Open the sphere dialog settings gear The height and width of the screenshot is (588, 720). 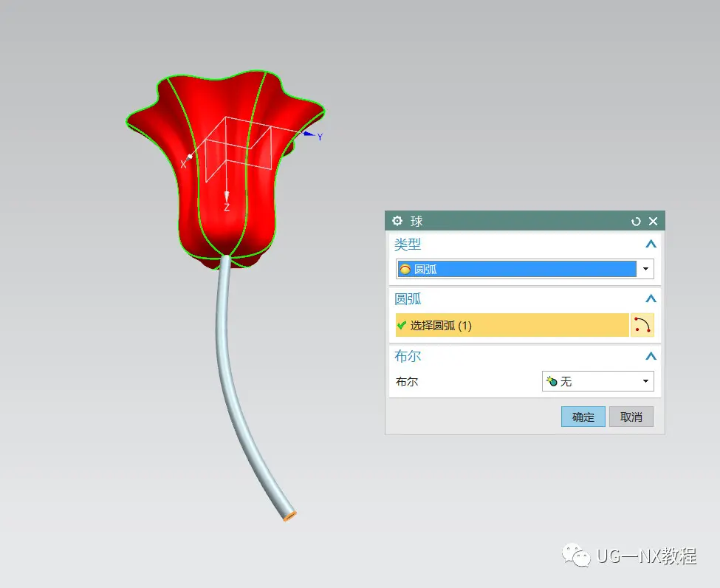tap(397, 221)
